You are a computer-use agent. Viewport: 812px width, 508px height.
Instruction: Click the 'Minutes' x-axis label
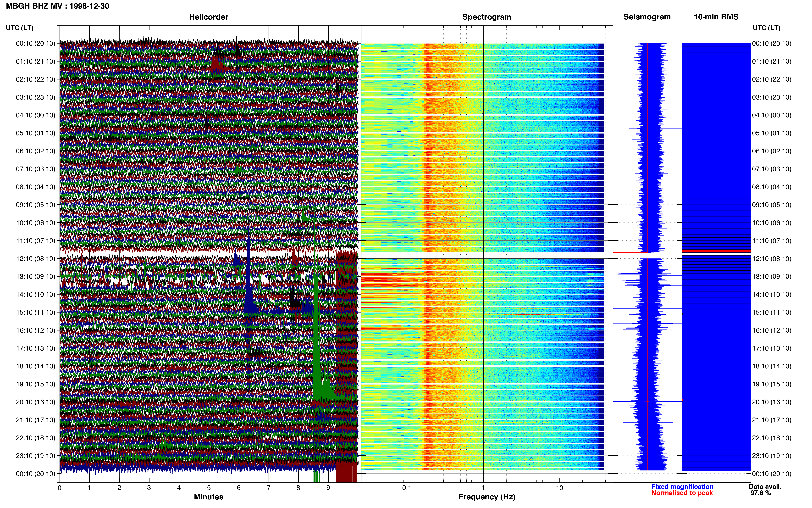click(209, 497)
